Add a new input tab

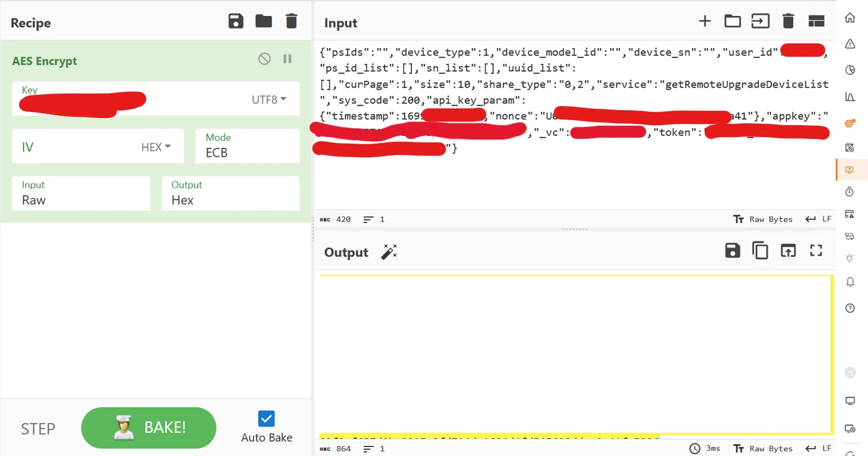pyautogui.click(x=705, y=21)
